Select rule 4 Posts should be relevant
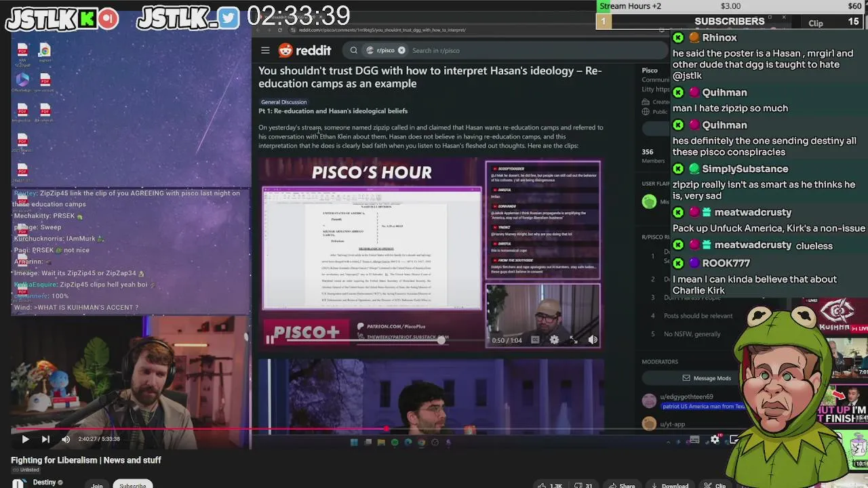This screenshot has width=868, height=488. 698,316
